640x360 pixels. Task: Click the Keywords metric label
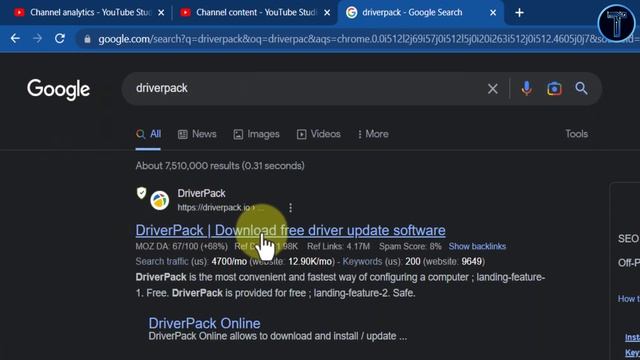click(x=362, y=262)
